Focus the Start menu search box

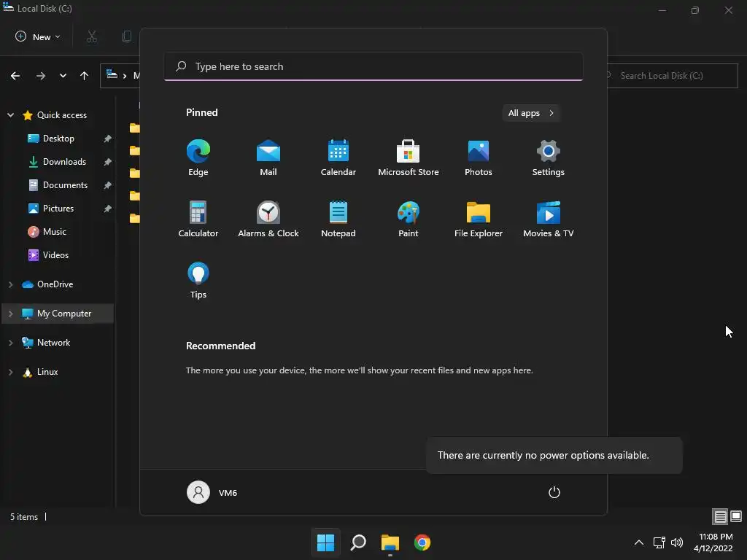click(373, 66)
